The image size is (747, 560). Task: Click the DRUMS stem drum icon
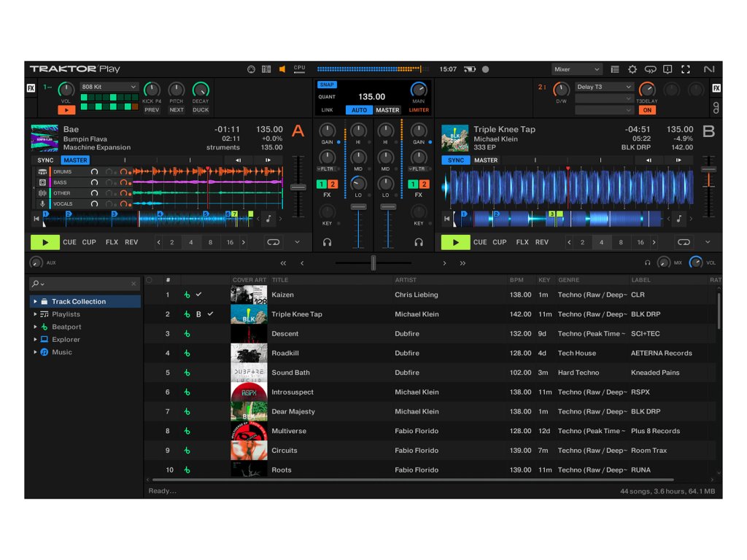43,172
